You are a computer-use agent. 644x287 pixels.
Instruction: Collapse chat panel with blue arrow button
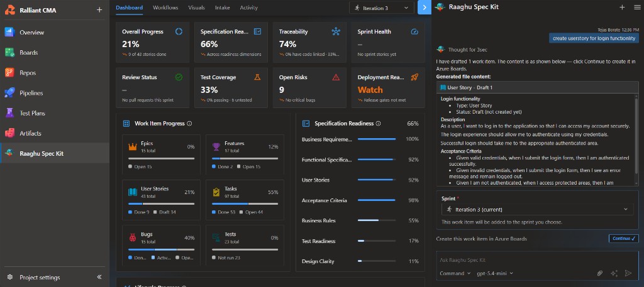click(425, 8)
